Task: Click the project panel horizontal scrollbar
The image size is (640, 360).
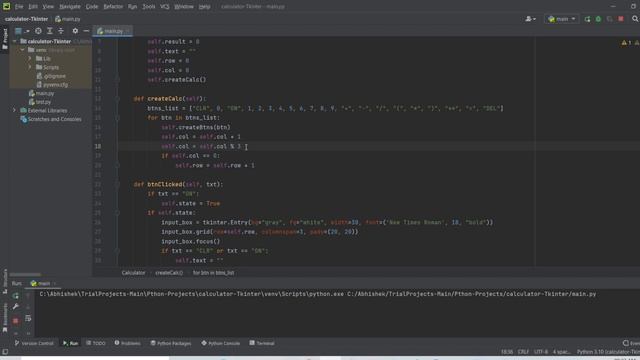Action: 25,274
